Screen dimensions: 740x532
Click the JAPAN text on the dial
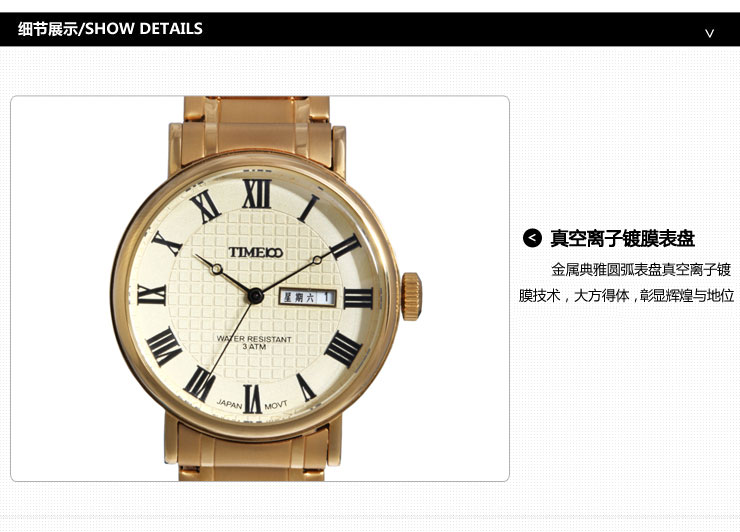[x=229, y=404]
